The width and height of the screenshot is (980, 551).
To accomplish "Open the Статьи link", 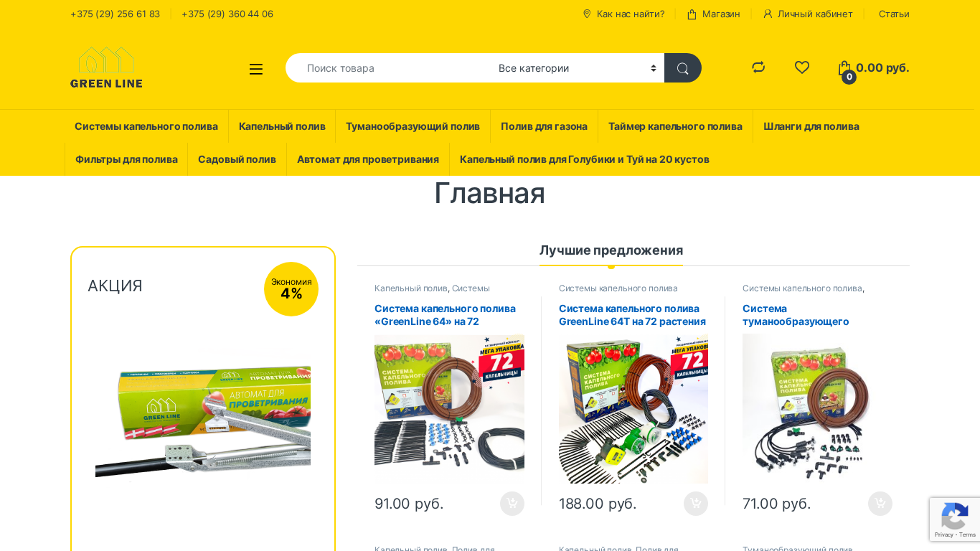I will [x=894, y=14].
